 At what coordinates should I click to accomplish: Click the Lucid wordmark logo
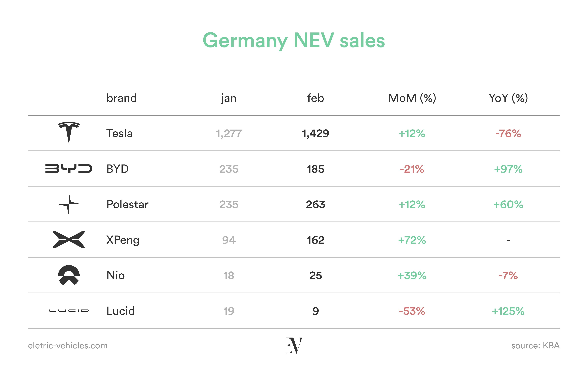(69, 310)
